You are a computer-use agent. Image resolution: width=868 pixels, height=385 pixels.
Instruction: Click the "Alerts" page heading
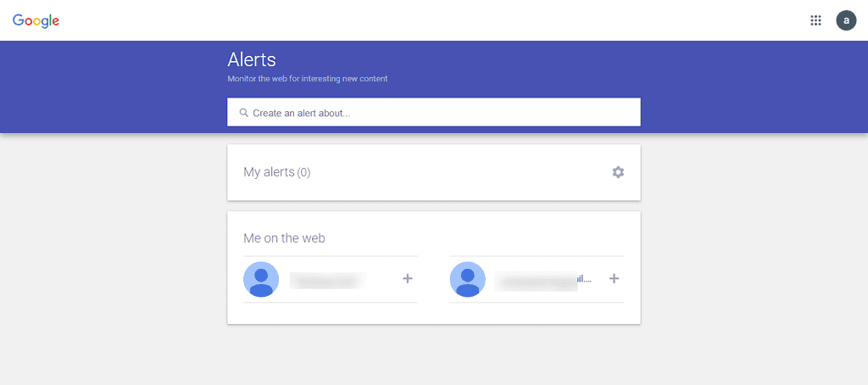(x=252, y=59)
